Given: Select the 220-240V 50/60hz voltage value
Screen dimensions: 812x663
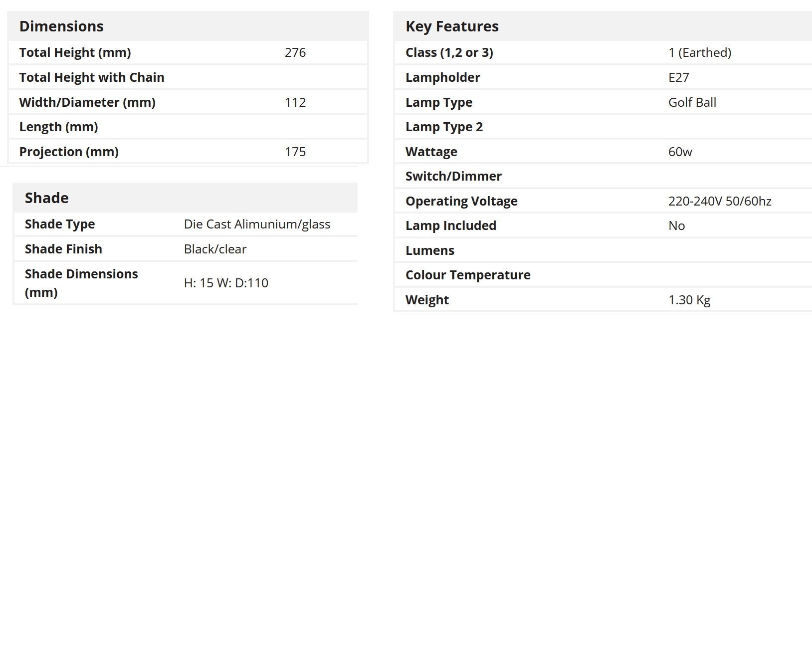Looking at the screenshot, I should point(720,201).
